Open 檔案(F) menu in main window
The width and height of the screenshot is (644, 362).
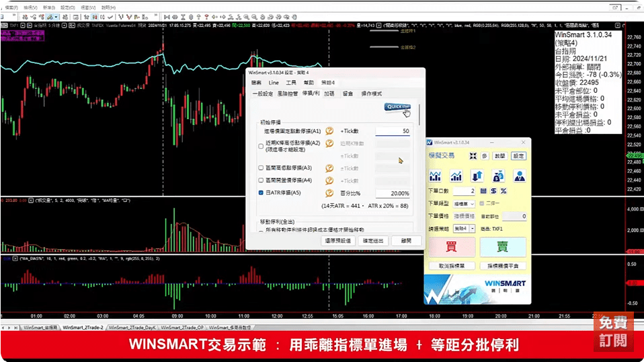coord(11,7)
